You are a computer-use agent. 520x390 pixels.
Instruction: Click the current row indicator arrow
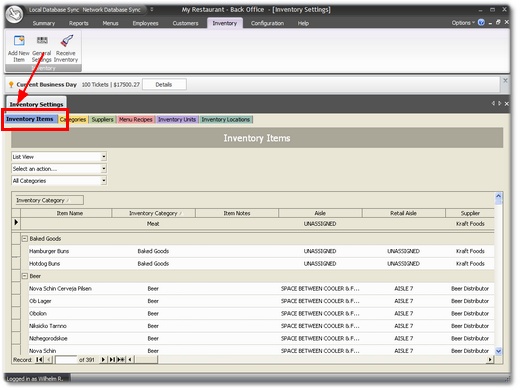[x=16, y=222]
